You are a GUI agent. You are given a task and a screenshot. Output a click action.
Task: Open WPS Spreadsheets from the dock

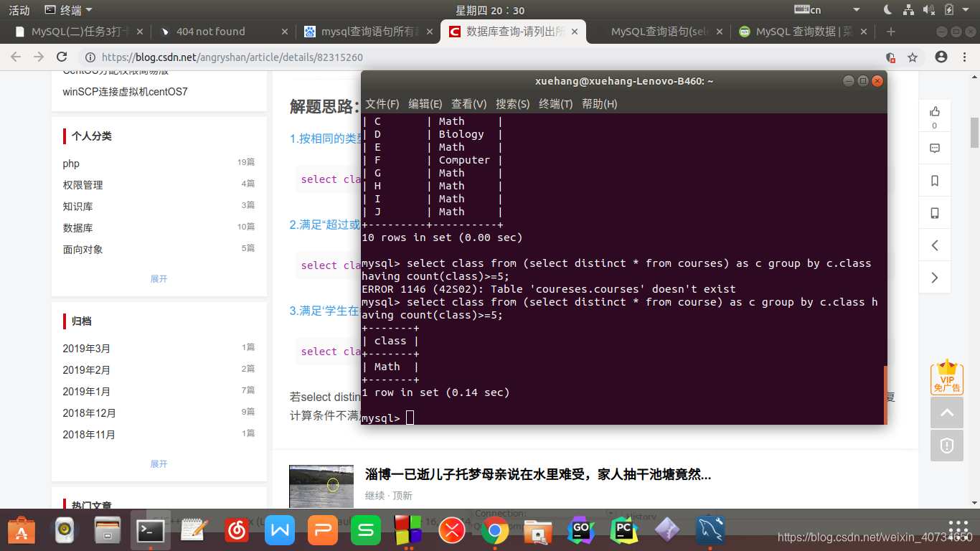tap(366, 531)
